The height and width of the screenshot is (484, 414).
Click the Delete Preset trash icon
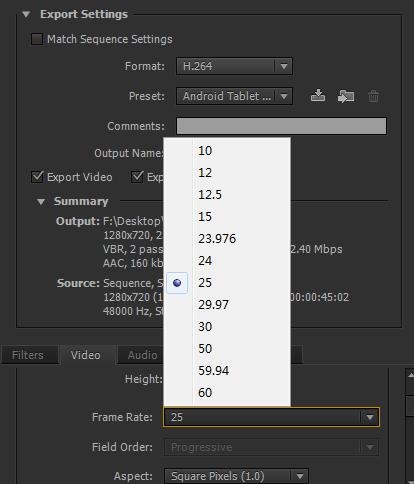click(x=373, y=96)
